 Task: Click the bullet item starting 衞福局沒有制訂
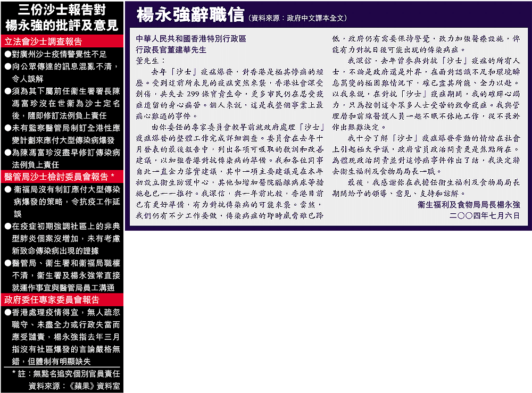tap(62, 202)
